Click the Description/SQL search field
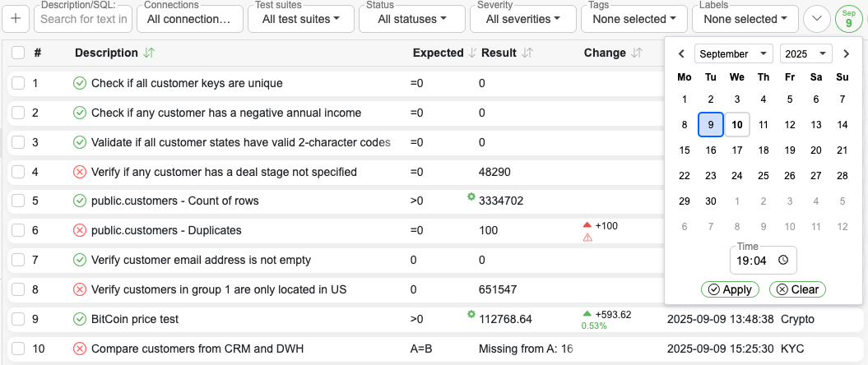868x365 pixels. coord(83,19)
